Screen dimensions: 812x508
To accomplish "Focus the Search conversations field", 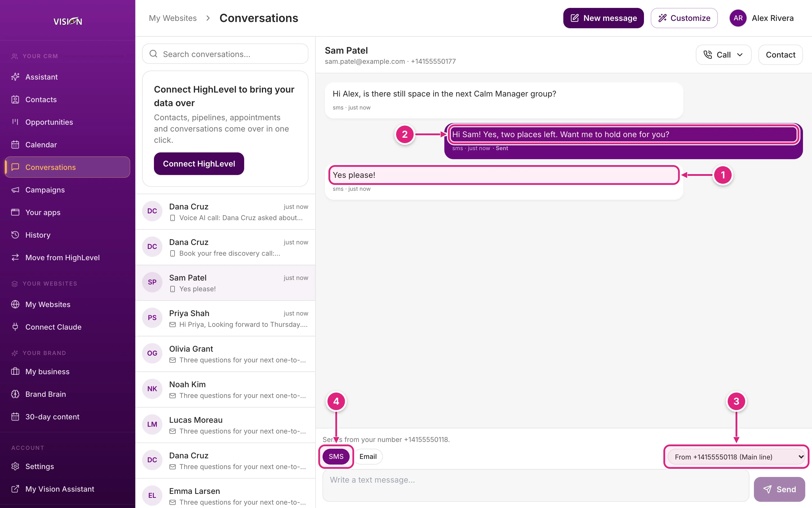I will tap(225, 54).
